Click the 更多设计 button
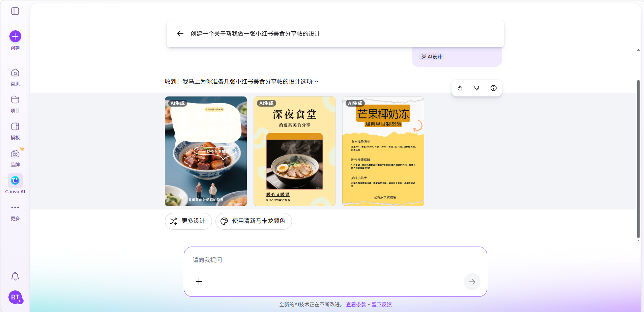This screenshot has width=644, height=312. click(188, 221)
